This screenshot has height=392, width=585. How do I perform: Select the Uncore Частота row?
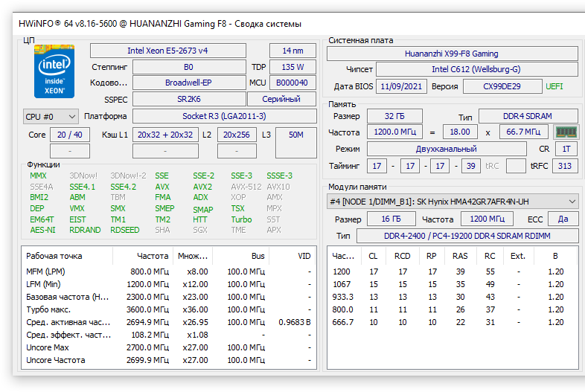point(169,360)
